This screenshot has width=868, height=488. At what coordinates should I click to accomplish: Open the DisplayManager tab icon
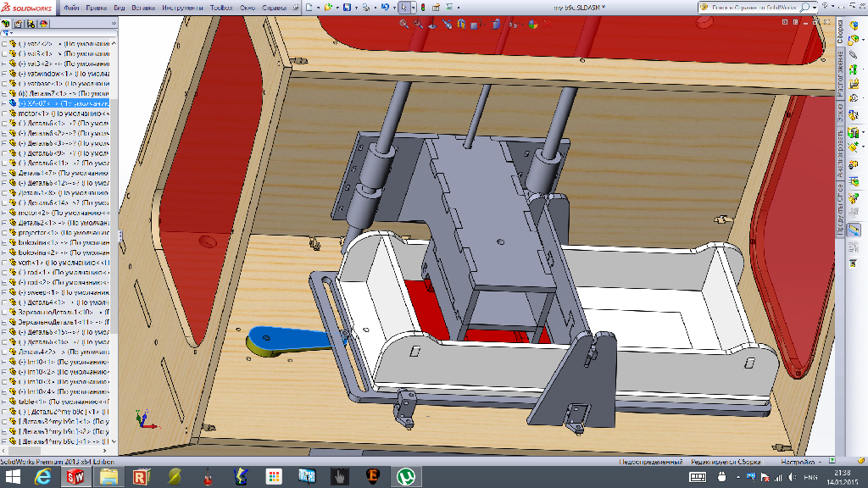(x=43, y=25)
